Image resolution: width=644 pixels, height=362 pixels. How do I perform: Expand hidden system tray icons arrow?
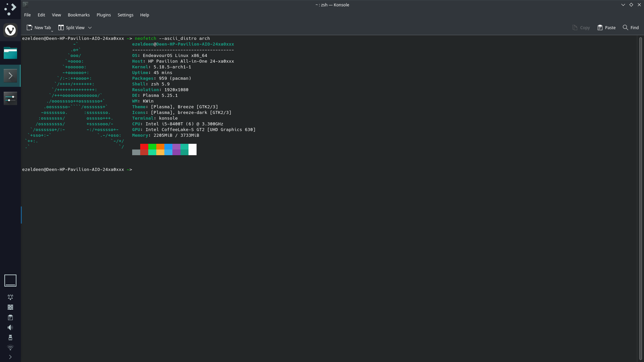click(10, 357)
